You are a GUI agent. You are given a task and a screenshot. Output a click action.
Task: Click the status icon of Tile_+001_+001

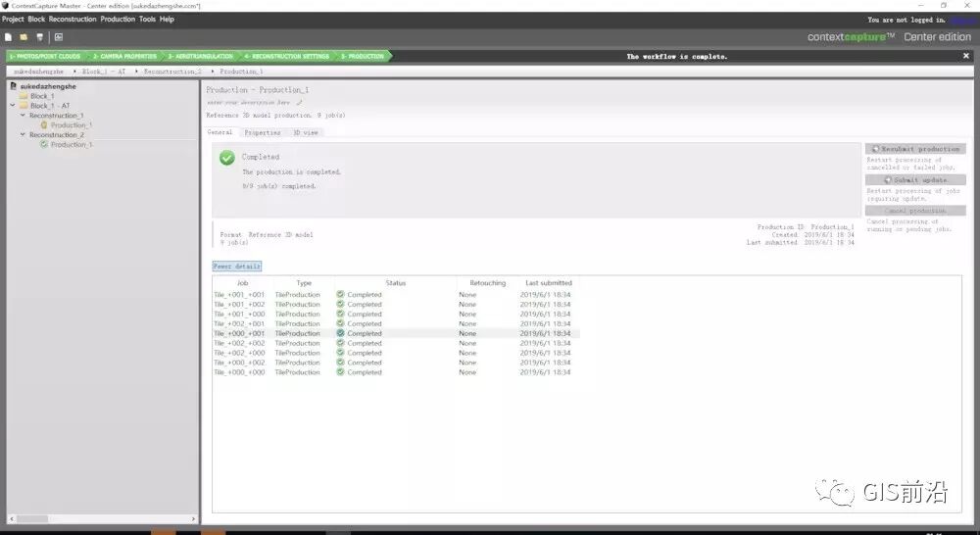[x=340, y=294]
